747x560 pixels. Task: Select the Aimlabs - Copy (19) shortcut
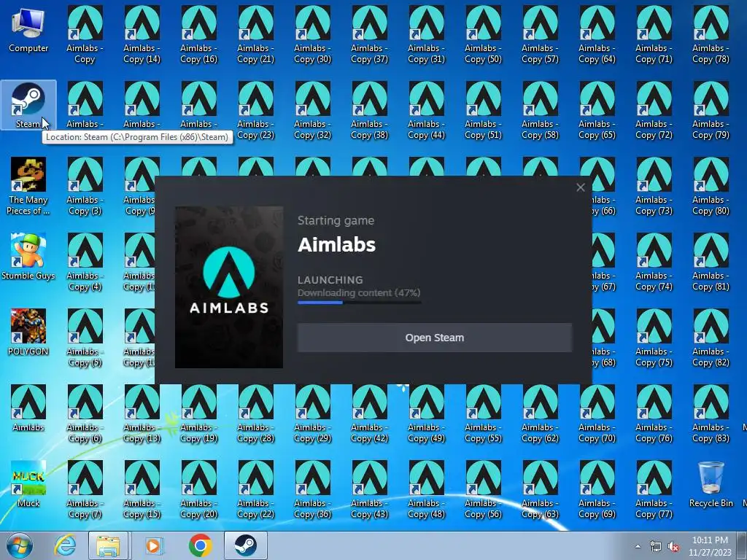(198, 414)
